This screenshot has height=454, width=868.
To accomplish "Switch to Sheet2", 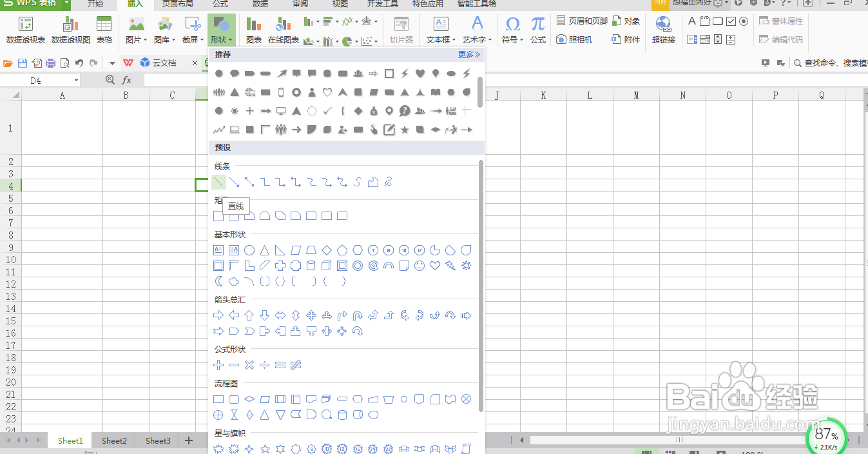I will [x=114, y=441].
